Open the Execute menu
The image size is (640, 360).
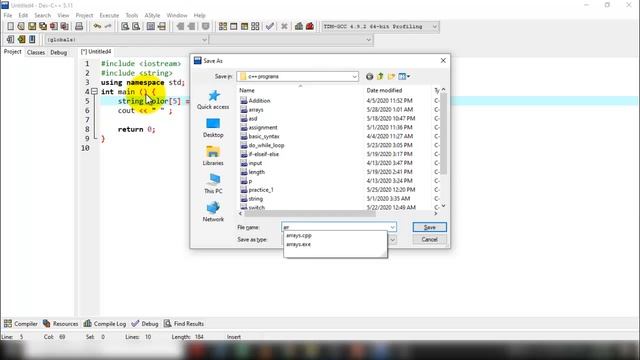pos(109,15)
